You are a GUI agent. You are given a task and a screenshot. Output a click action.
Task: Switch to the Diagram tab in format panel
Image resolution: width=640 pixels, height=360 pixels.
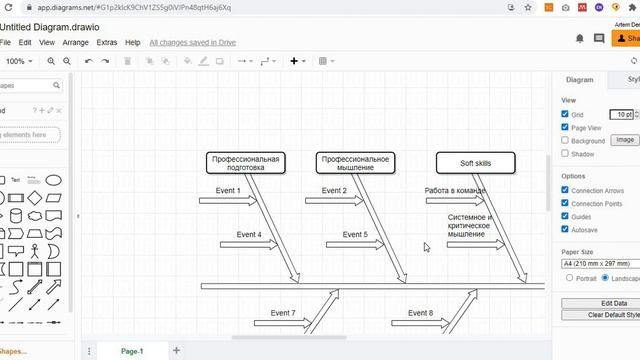point(580,80)
